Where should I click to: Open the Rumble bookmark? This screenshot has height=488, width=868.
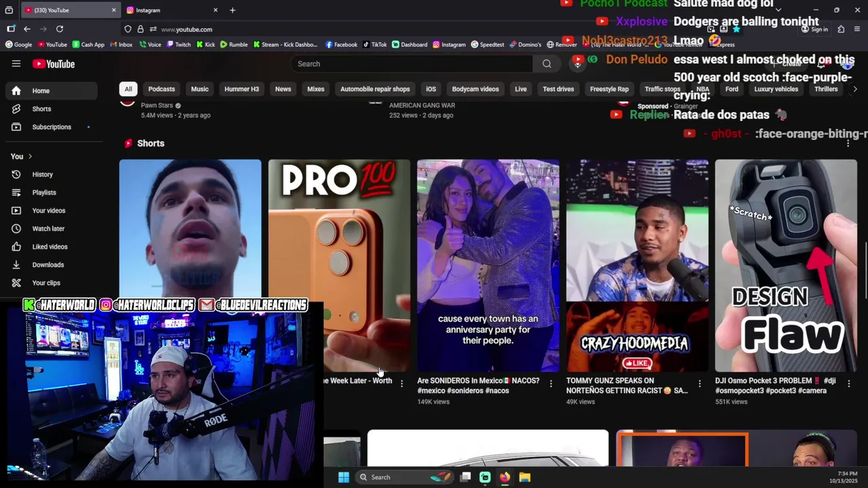233,45
